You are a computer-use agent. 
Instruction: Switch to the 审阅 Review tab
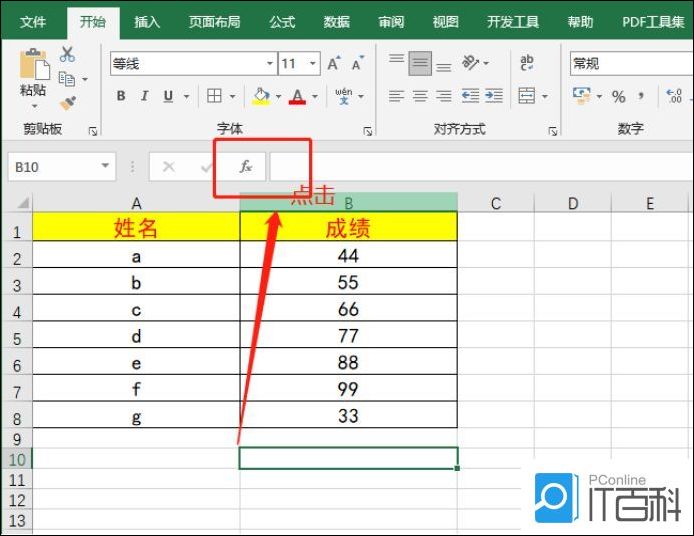point(391,22)
